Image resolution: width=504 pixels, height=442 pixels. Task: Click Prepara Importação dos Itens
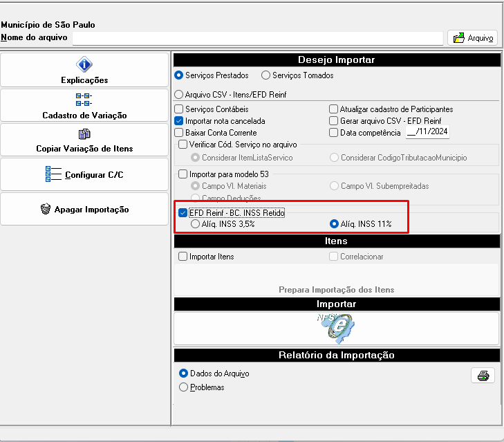(336, 280)
